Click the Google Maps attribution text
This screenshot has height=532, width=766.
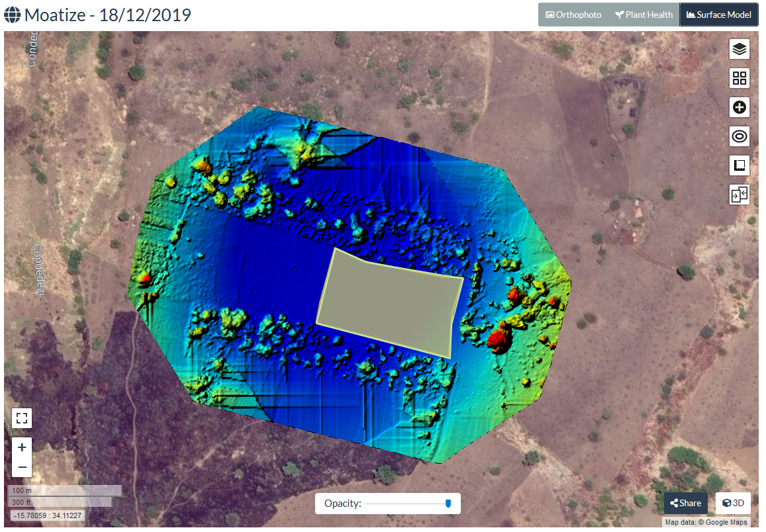click(706, 522)
